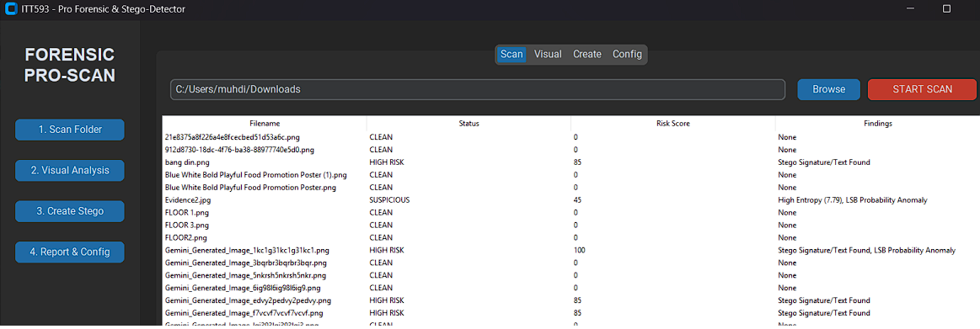The height and width of the screenshot is (329, 980).
Task: Select the FLOOR 1.png row
Action: coord(571,212)
